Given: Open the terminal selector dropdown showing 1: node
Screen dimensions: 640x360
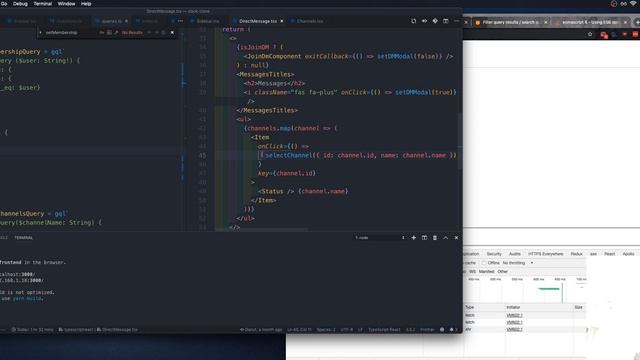Looking at the screenshot, I should point(380,238).
